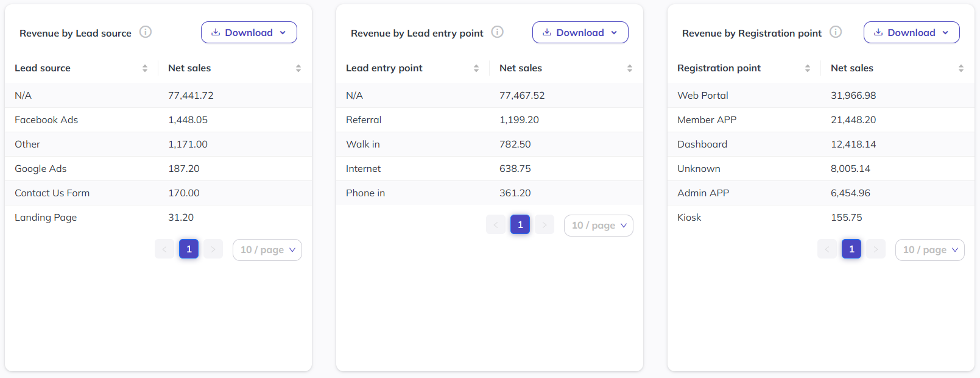The width and height of the screenshot is (980, 378).
Task: Open page size dropdown in Registration point table
Action: pyautogui.click(x=930, y=250)
